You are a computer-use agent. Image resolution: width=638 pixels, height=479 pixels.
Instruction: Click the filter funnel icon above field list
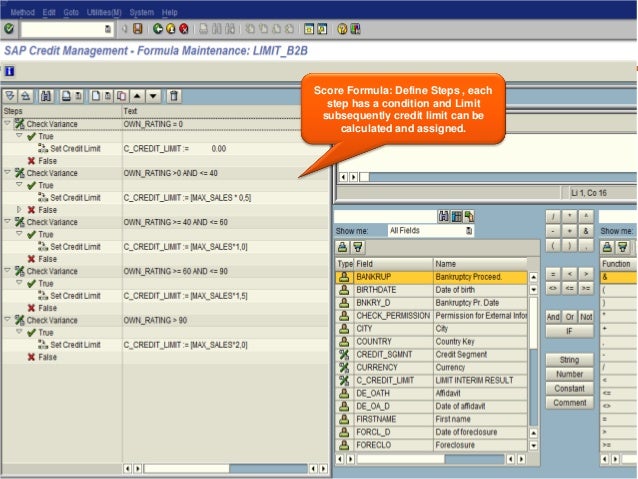tap(358, 247)
